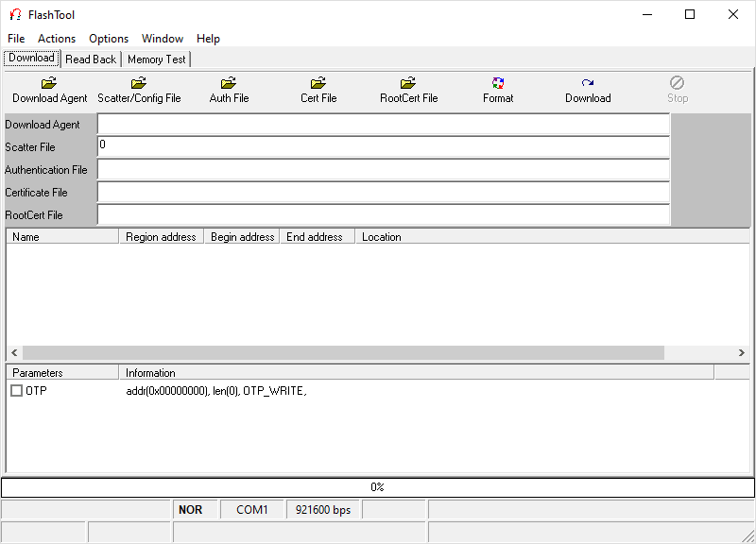Viewport: 756px width, 544px height.
Task: Minimize the FlashTool window
Action: click(647, 14)
